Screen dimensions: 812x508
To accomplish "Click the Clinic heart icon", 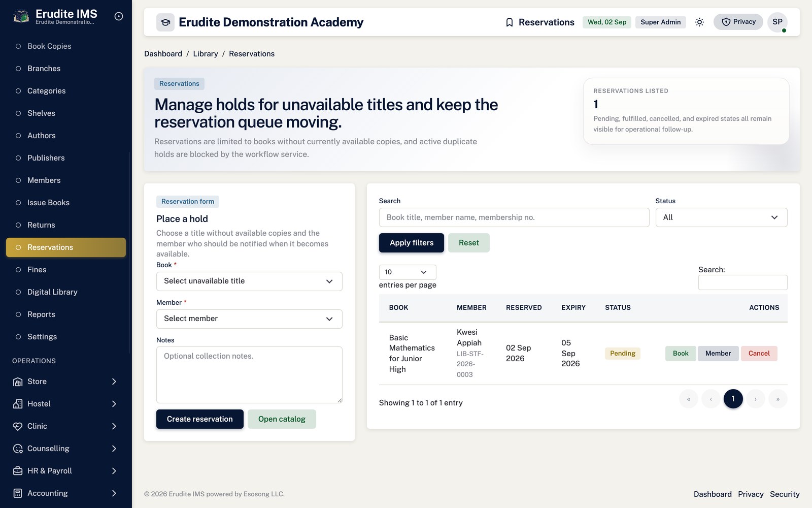I will [x=18, y=426].
